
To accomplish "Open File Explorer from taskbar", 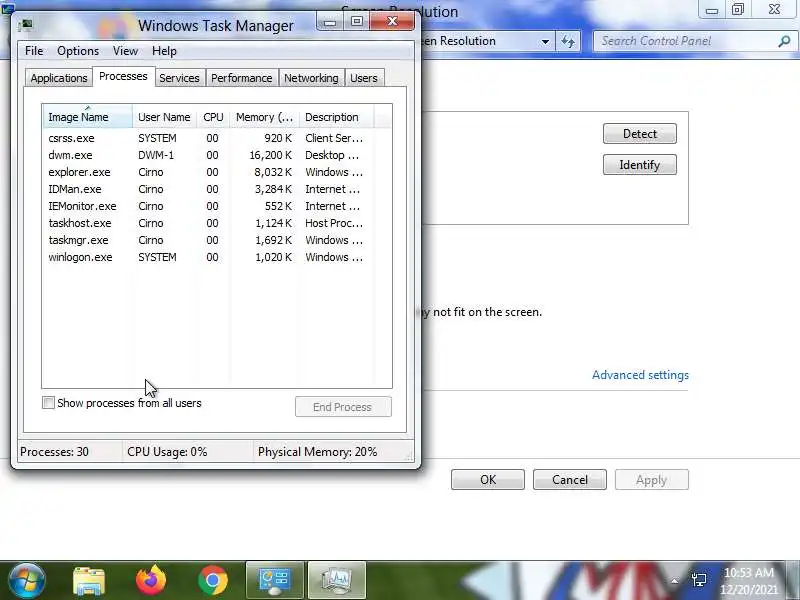I will [89, 581].
